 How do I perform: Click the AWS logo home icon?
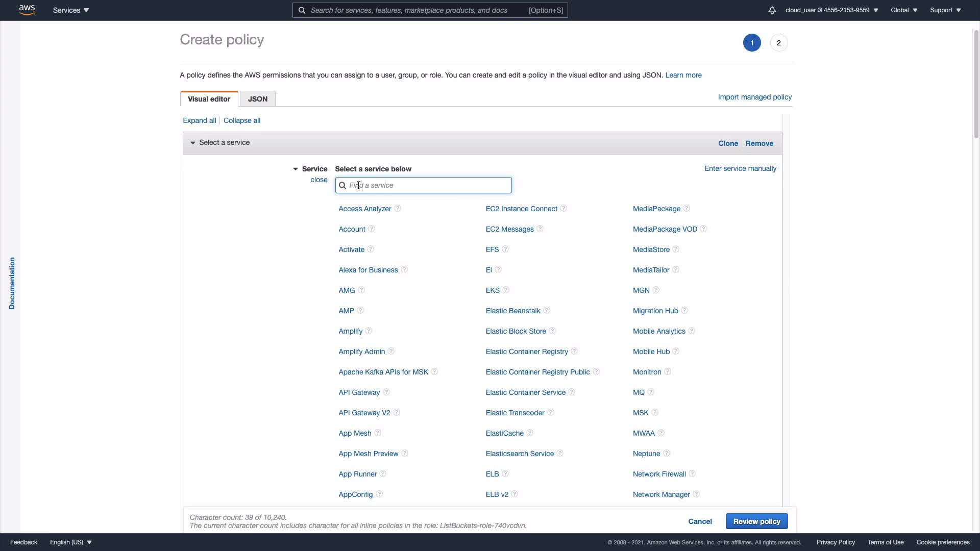[x=27, y=10]
